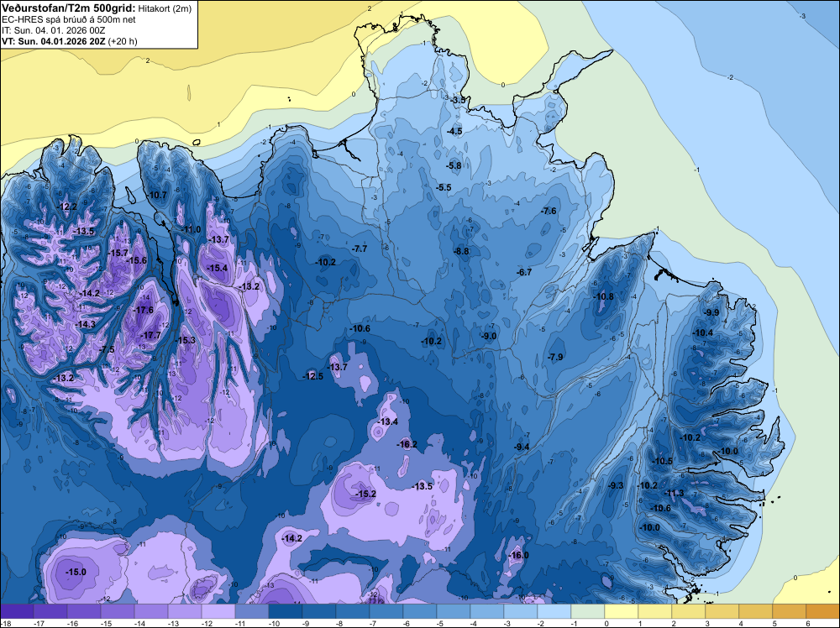The image size is (840, 628).
Task: Select the 'VT: Sun. 04.01.2026 20Z (+20 h)' line
Action: coord(70,41)
